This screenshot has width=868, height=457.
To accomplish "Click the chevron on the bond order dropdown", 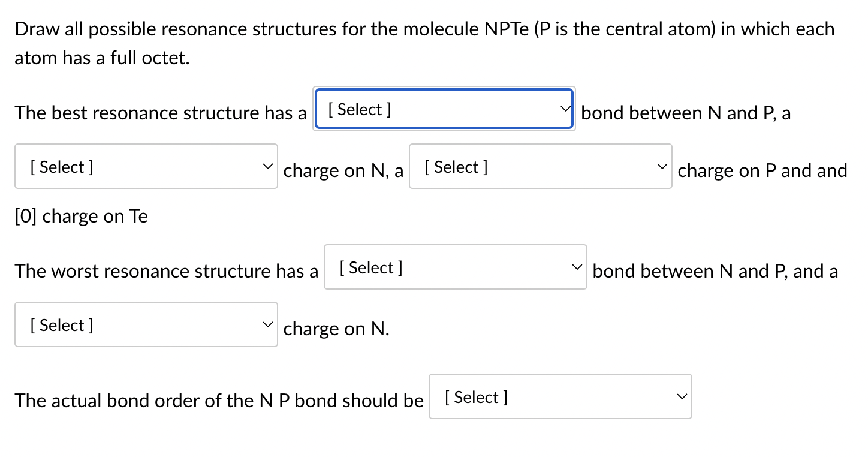I will [x=682, y=397].
